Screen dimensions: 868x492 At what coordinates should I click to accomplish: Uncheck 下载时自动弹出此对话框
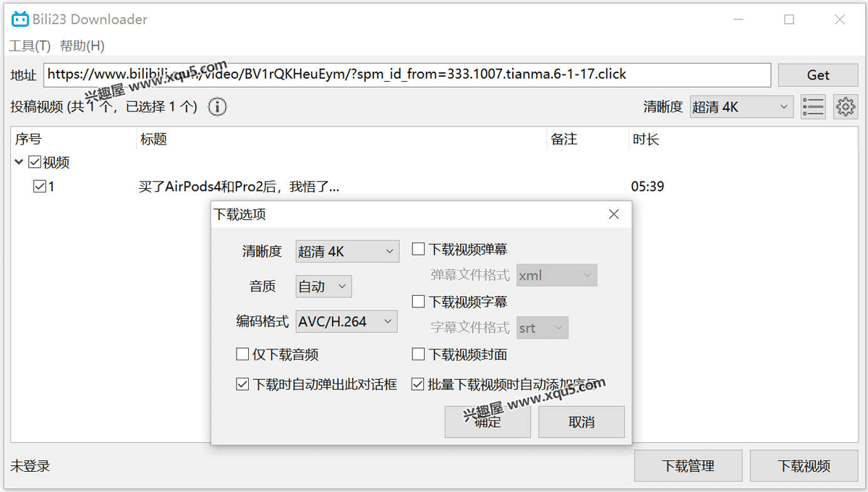point(242,385)
